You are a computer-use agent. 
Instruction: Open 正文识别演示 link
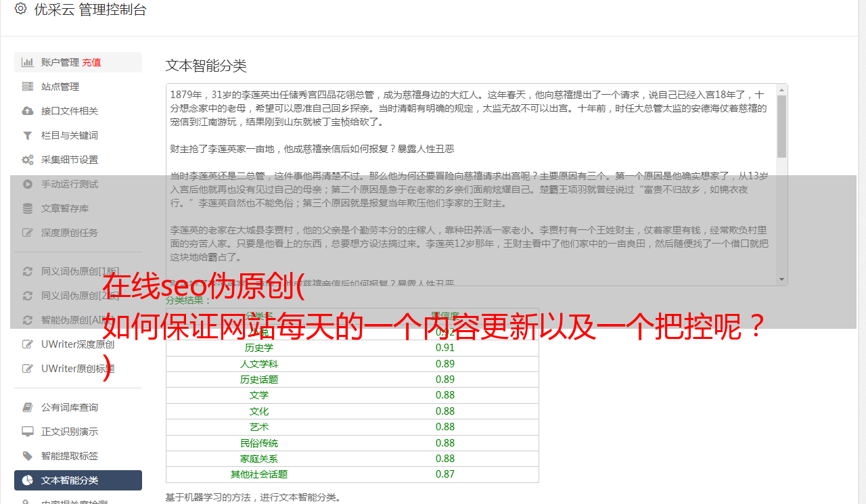78,432
